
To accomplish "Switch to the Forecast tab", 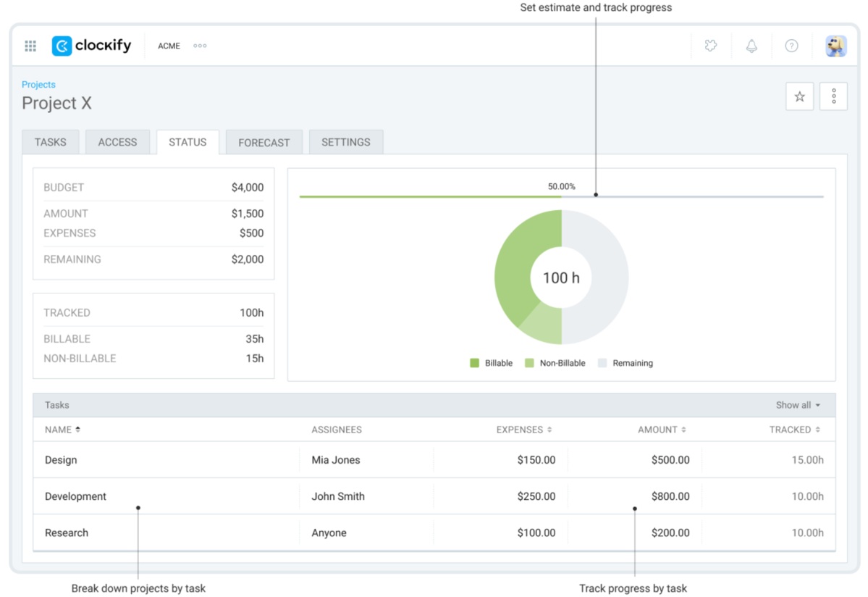I will pyautogui.click(x=264, y=142).
